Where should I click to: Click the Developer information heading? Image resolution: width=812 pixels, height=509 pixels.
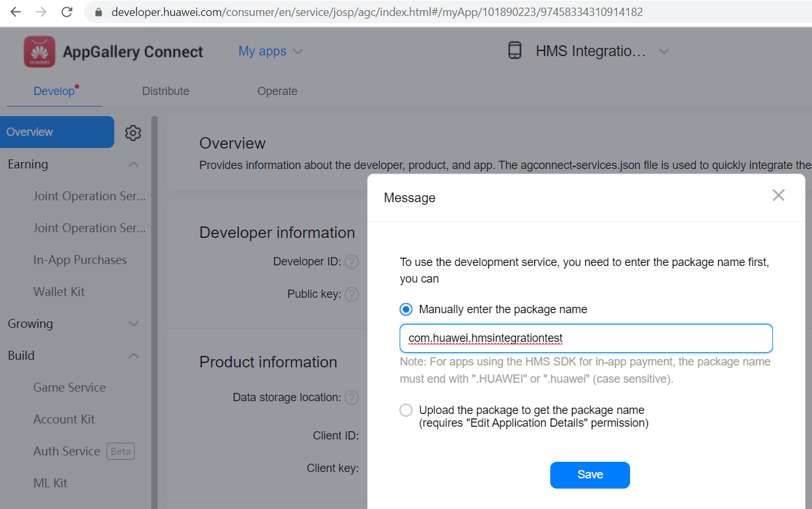point(277,233)
